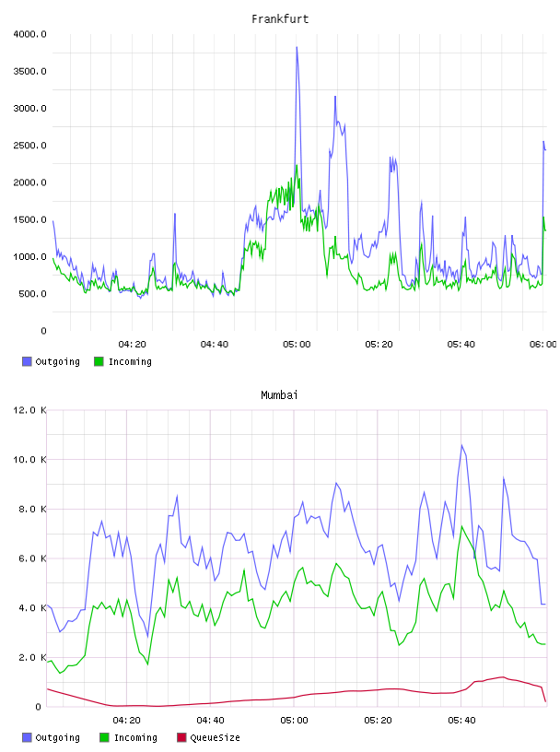Click the Frankfurt y-axis label 2000.0
560x752 pixels.
point(29,182)
